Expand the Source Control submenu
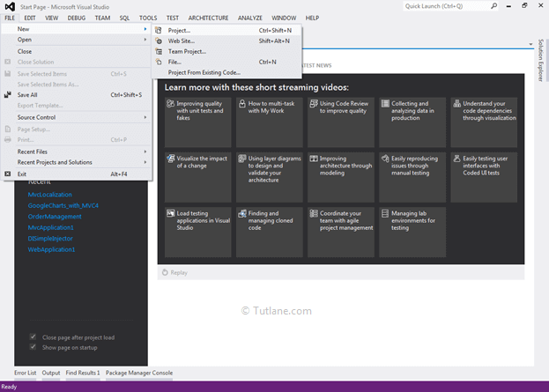Screen dimensions: 549x392 pyautogui.click(x=77, y=117)
